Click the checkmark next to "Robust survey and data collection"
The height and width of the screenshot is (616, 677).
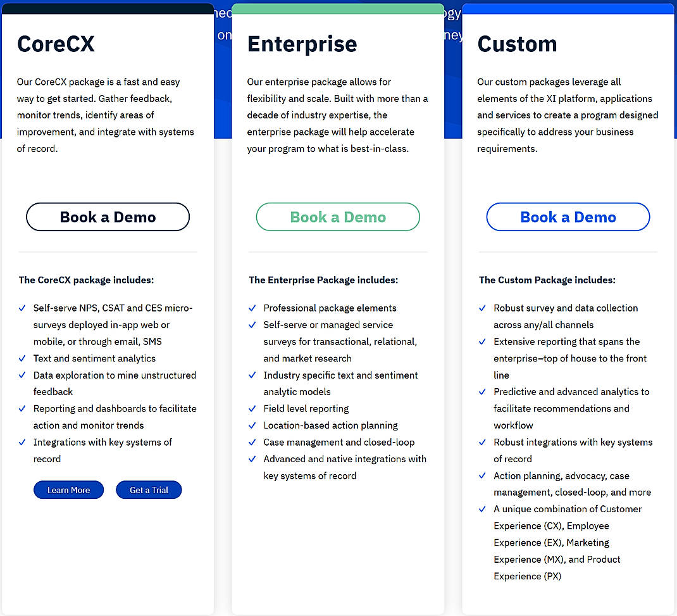[482, 308]
